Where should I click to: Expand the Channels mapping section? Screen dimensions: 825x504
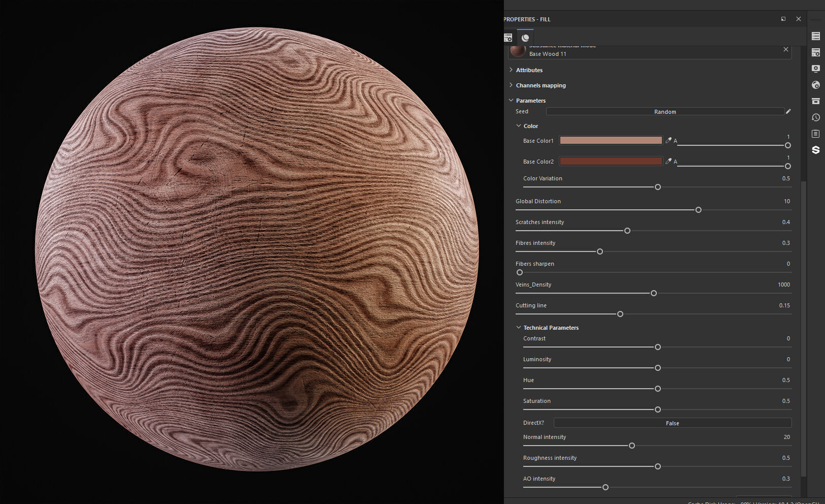tap(511, 85)
